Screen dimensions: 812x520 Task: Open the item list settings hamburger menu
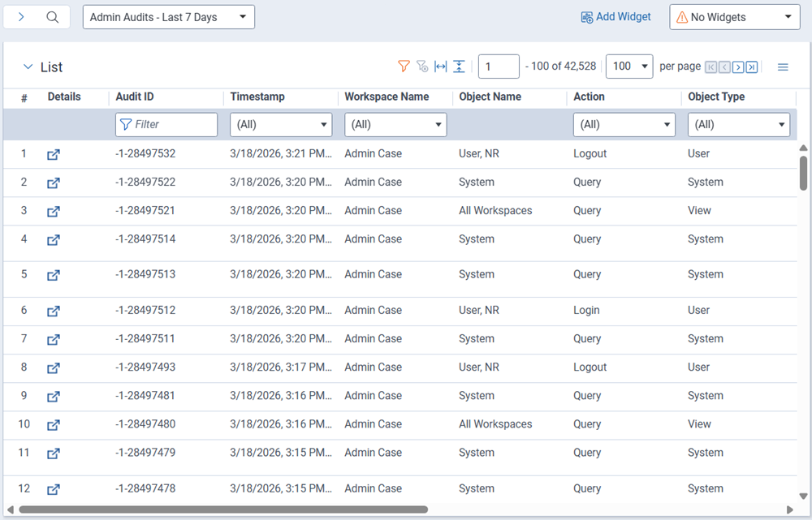coord(782,67)
